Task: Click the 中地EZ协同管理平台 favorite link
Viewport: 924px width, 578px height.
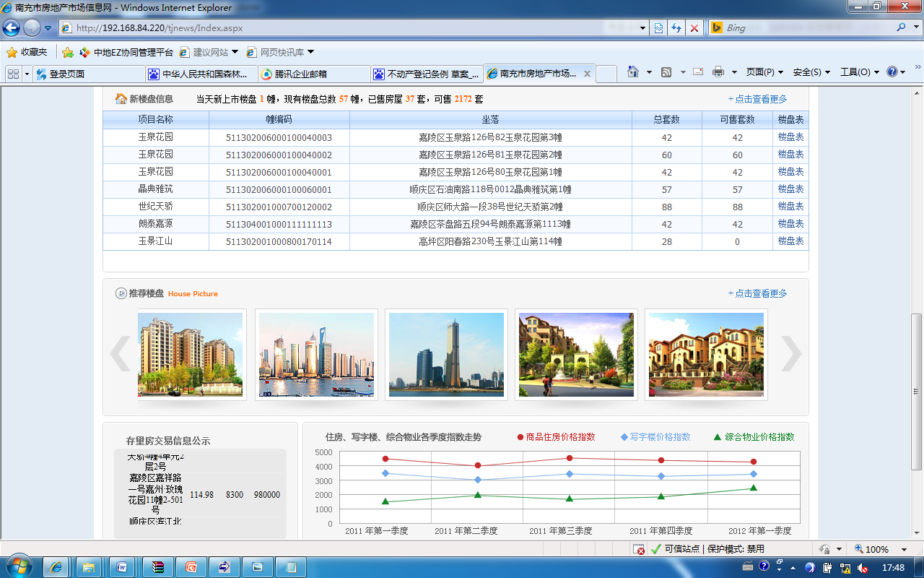Action: (126, 52)
